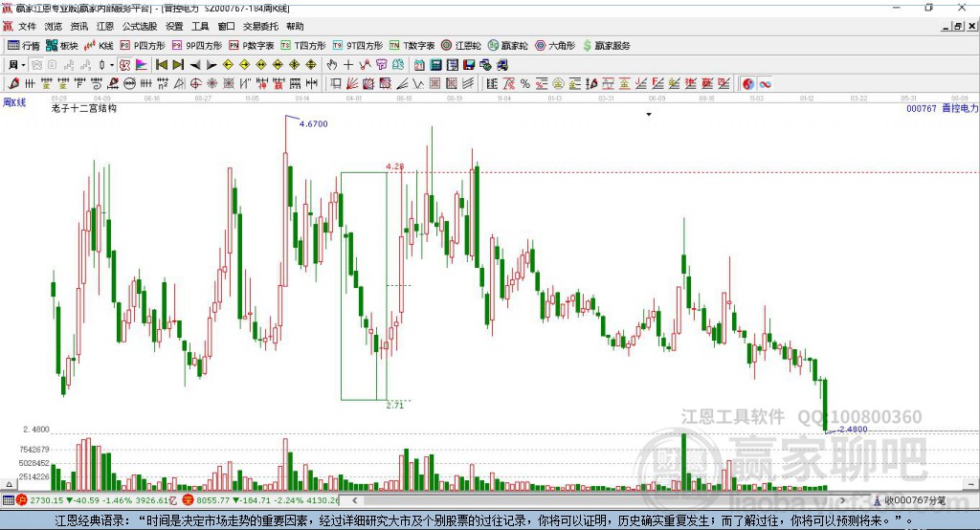Image resolution: width=980 pixels, height=530 pixels.
Task: Open the 周 period dropdown
Action: tap(17, 65)
